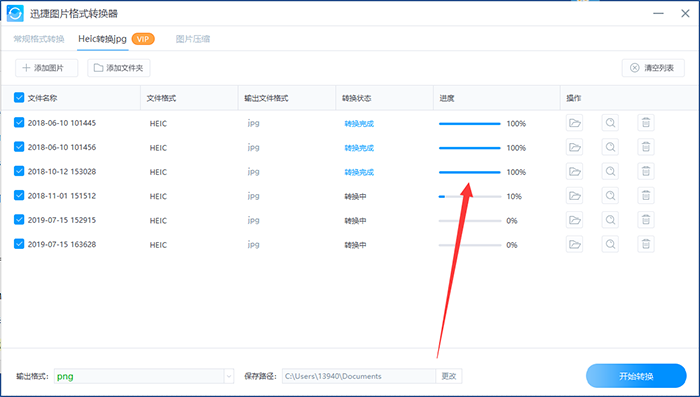Switch to 图片压缩 tab
The image size is (700, 397).
pos(193,39)
